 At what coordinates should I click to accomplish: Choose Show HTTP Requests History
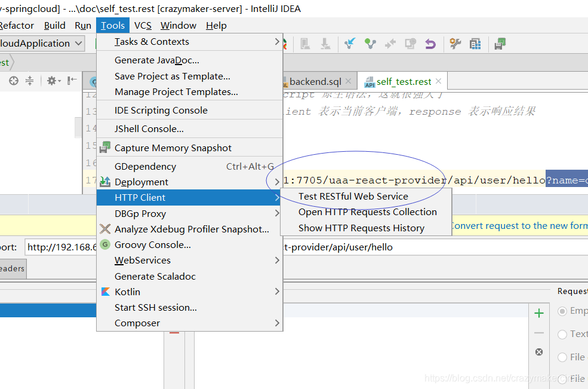coord(366,228)
